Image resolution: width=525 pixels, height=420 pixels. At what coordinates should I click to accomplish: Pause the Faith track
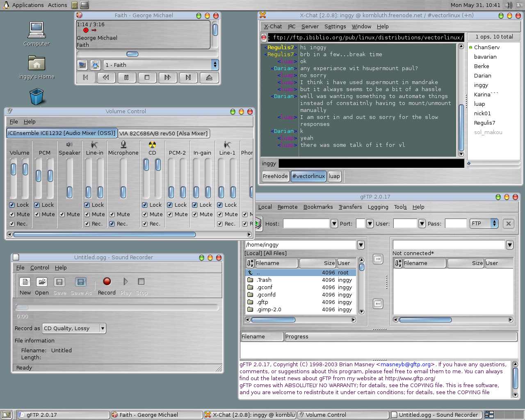pos(126,77)
